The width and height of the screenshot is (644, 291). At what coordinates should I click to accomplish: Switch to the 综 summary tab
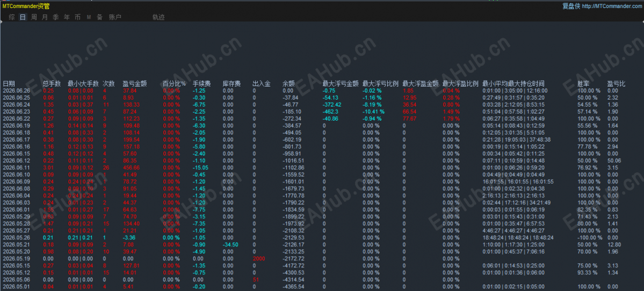coord(12,17)
